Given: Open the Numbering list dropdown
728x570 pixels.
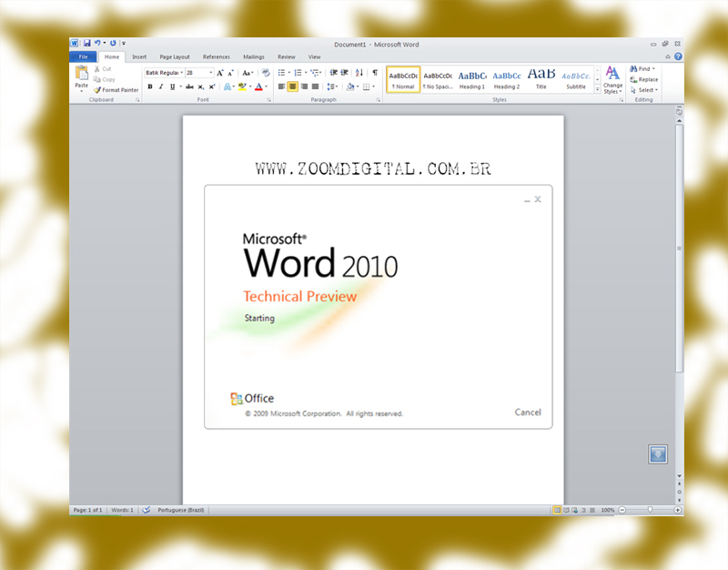Looking at the screenshot, I should coord(306,73).
